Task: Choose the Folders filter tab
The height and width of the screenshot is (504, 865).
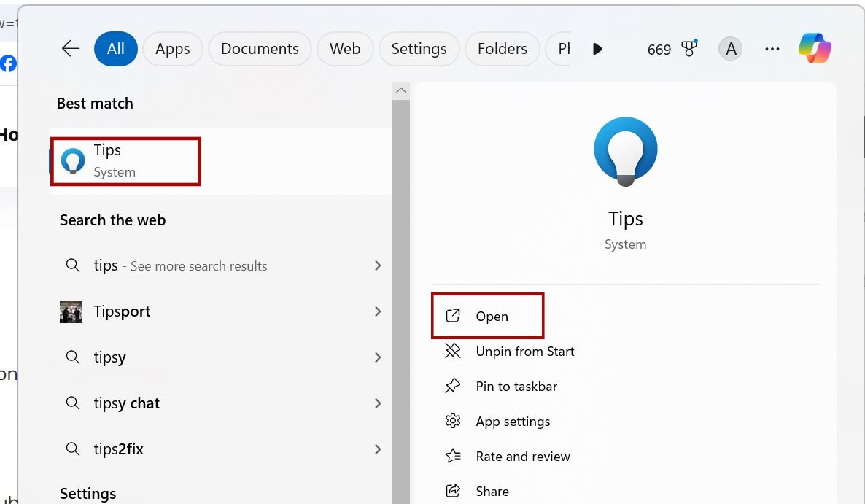Action: click(x=502, y=49)
